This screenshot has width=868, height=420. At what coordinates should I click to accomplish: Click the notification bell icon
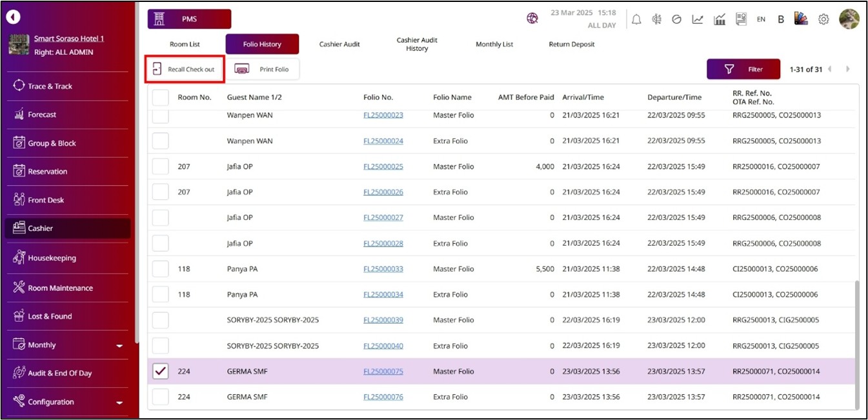(636, 19)
